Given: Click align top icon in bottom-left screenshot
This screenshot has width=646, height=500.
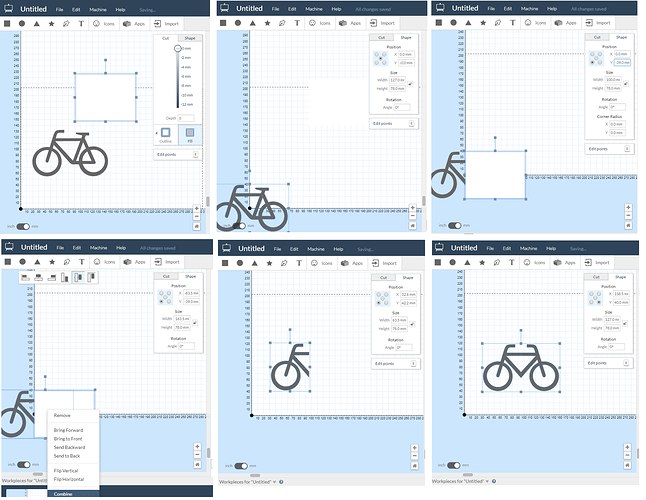Looking at the screenshot, I should (x=91, y=278).
